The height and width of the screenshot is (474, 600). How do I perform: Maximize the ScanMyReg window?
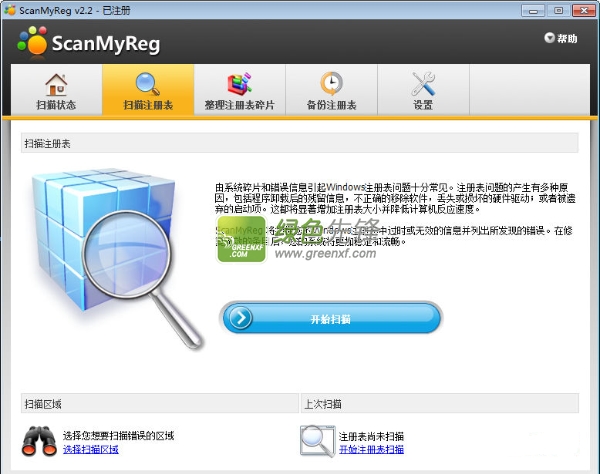pyautogui.click(x=558, y=10)
